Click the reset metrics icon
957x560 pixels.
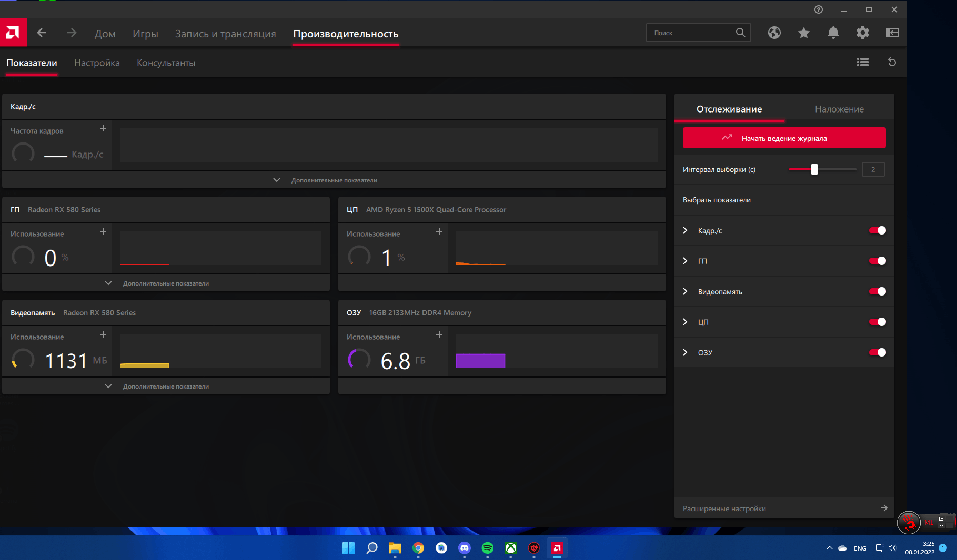coord(892,62)
